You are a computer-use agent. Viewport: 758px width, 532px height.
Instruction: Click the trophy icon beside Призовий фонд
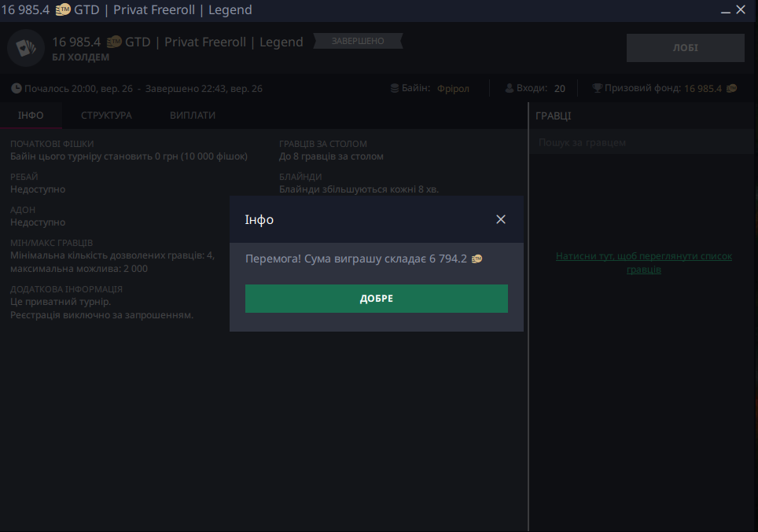[x=597, y=89]
